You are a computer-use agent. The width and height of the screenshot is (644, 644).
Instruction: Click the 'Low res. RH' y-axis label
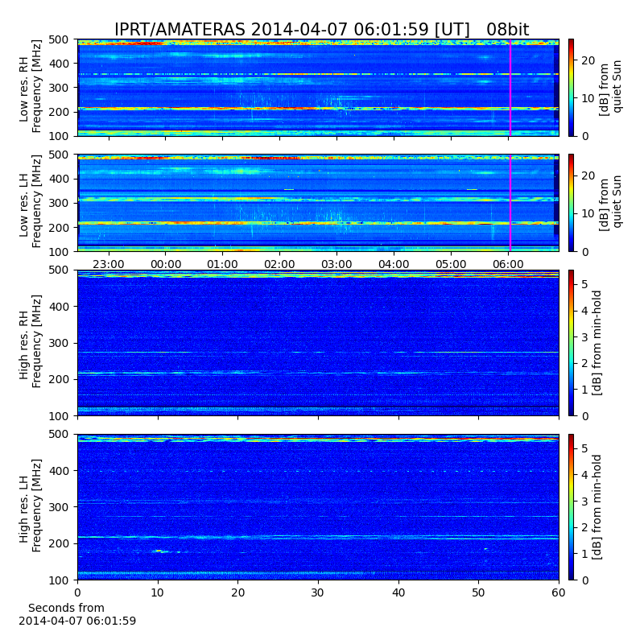[x=30, y=87]
